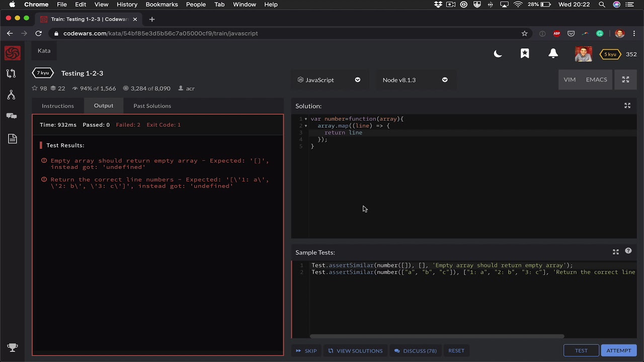Open the Node v8.1.3 version dropdown
This screenshot has height=362, width=644.
tap(415, 80)
